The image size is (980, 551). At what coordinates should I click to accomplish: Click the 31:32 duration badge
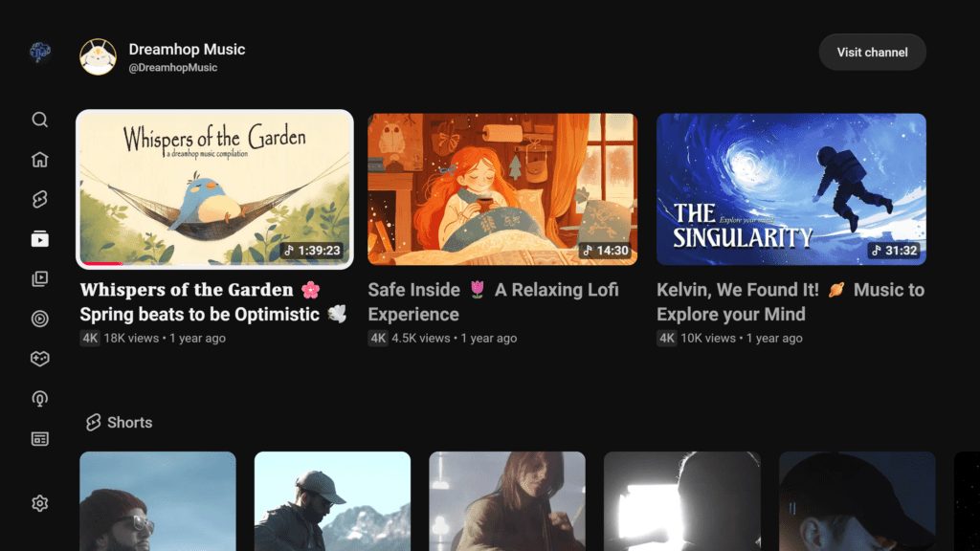point(894,251)
